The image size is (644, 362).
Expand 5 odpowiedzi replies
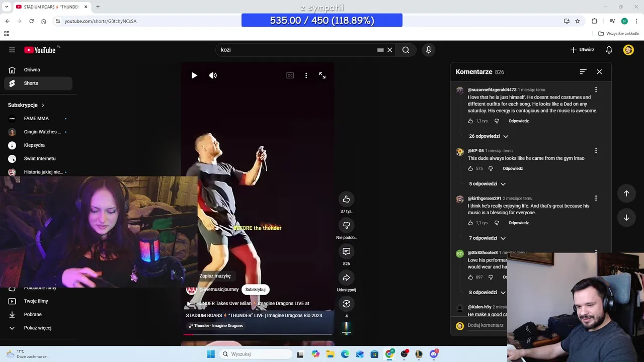tap(487, 184)
